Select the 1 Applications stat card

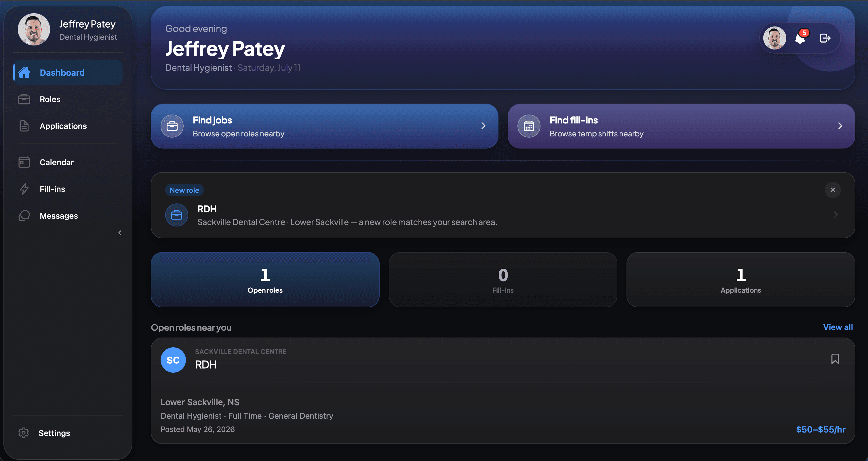[741, 280]
